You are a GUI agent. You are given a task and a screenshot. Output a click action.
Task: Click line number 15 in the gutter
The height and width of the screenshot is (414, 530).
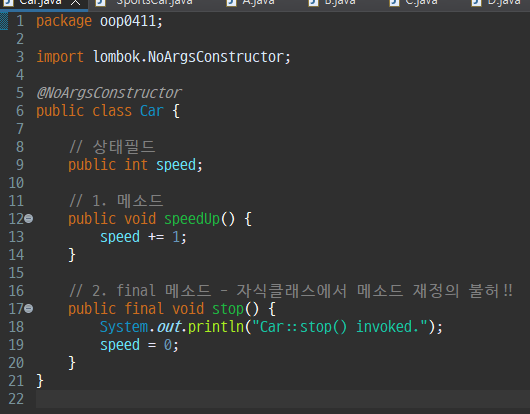(x=16, y=273)
